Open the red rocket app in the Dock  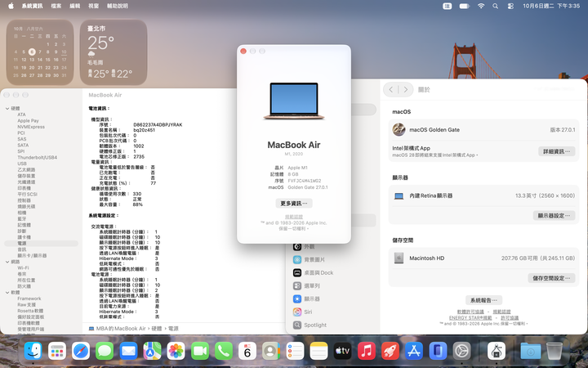click(x=390, y=351)
